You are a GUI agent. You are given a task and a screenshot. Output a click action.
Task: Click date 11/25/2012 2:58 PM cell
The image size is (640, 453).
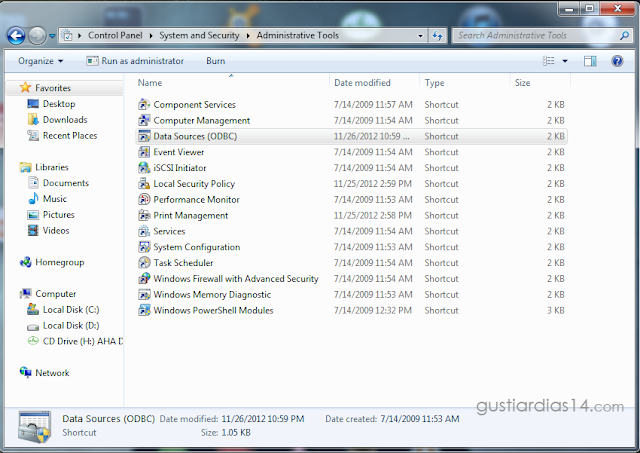click(373, 215)
